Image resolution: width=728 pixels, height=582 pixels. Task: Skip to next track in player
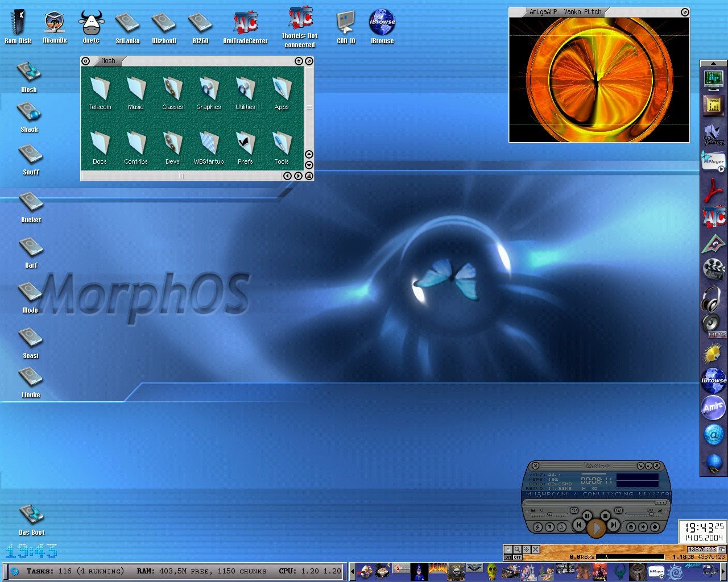(614, 526)
